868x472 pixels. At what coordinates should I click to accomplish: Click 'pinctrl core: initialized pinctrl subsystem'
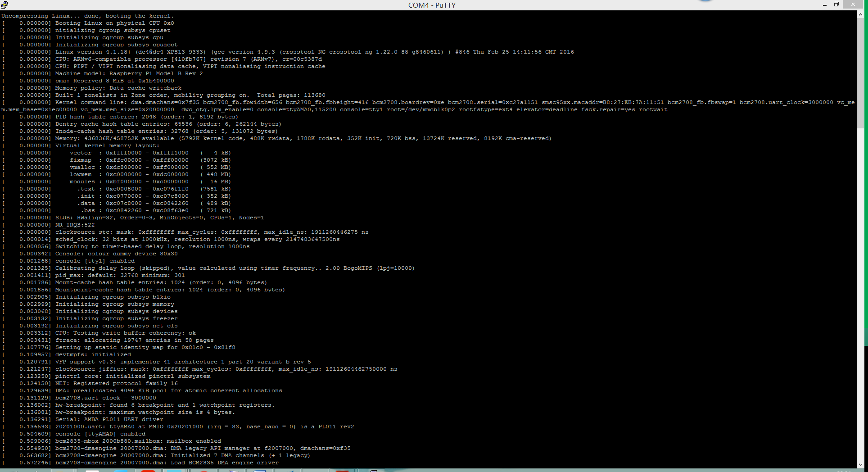(x=132, y=376)
